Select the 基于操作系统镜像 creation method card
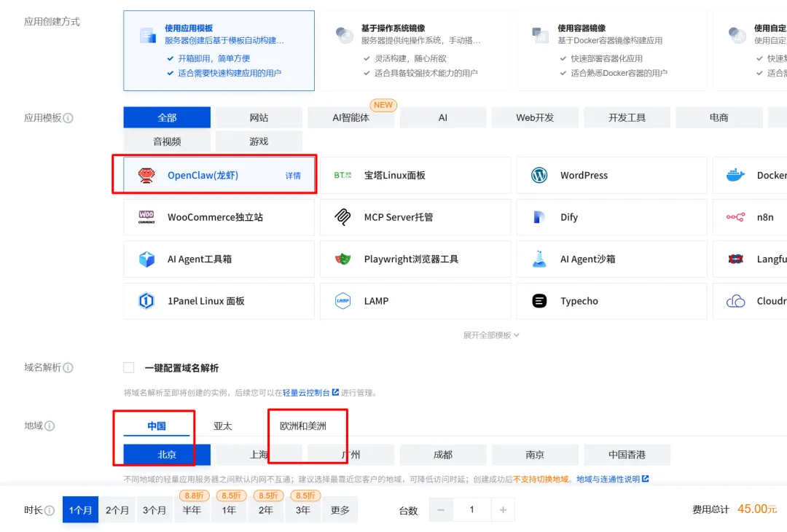 click(415, 51)
